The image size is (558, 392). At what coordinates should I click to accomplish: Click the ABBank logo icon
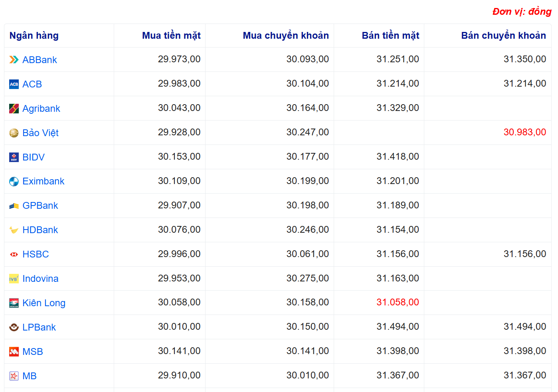(x=14, y=60)
